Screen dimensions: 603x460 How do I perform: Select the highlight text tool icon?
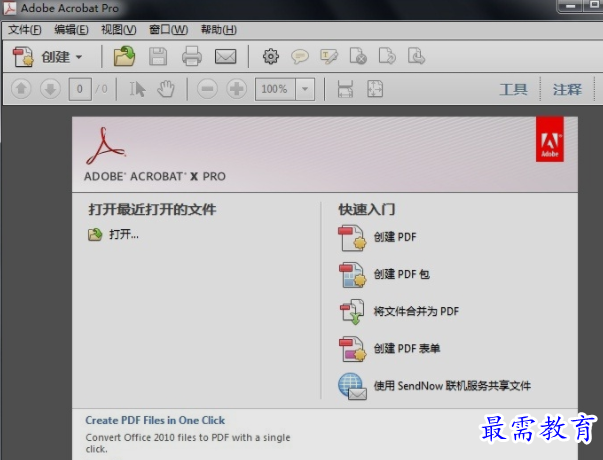click(329, 57)
